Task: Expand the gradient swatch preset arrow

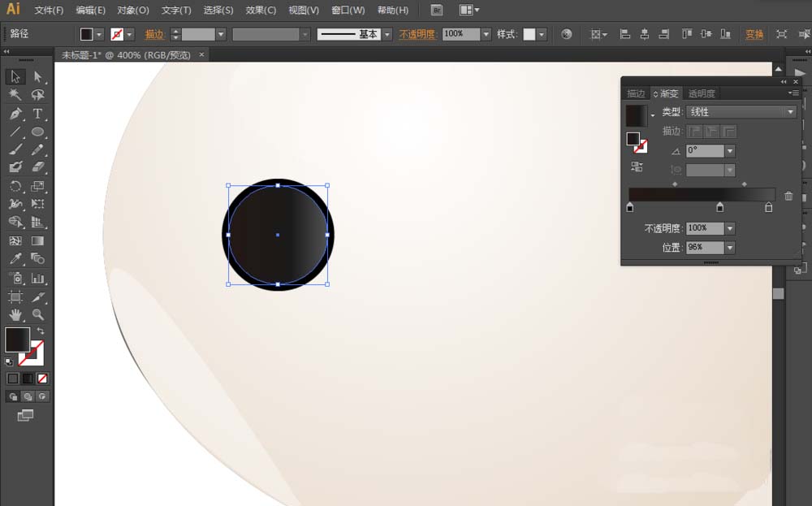Action: click(653, 115)
